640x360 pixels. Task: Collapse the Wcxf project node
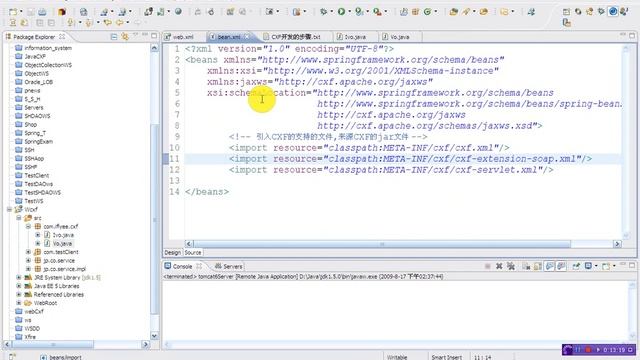[9, 209]
